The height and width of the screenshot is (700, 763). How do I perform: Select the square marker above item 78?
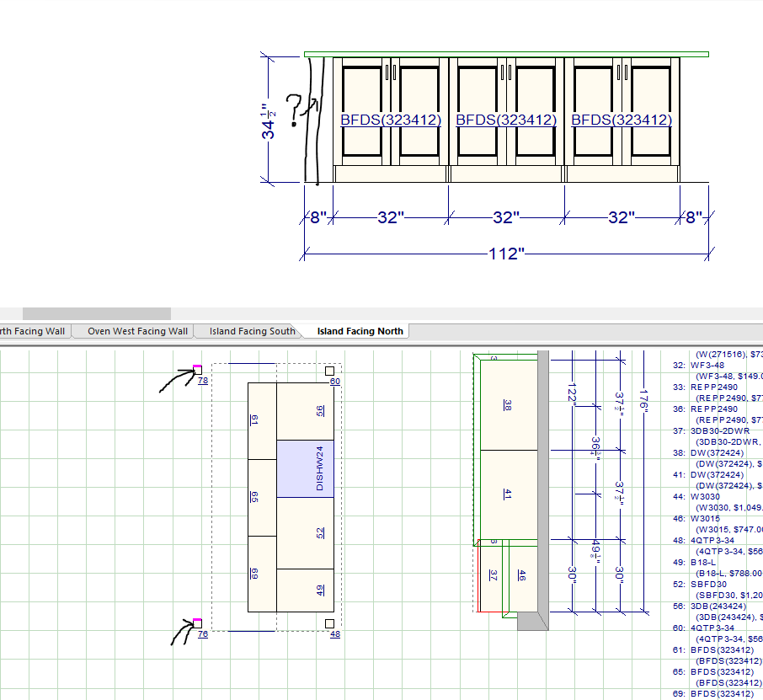198,370
